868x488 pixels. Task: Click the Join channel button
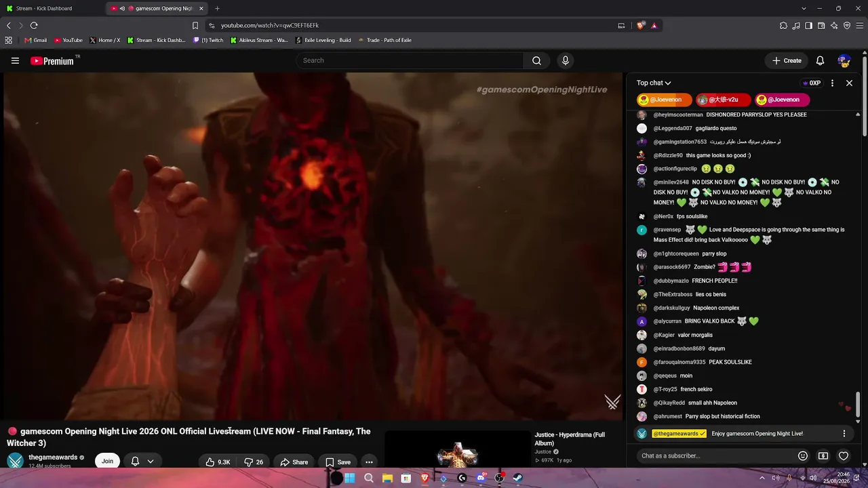click(x=107, y=461)
